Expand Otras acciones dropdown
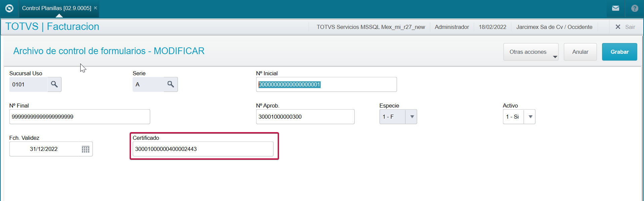The image size is (644, 201). (x=531, y=52)
